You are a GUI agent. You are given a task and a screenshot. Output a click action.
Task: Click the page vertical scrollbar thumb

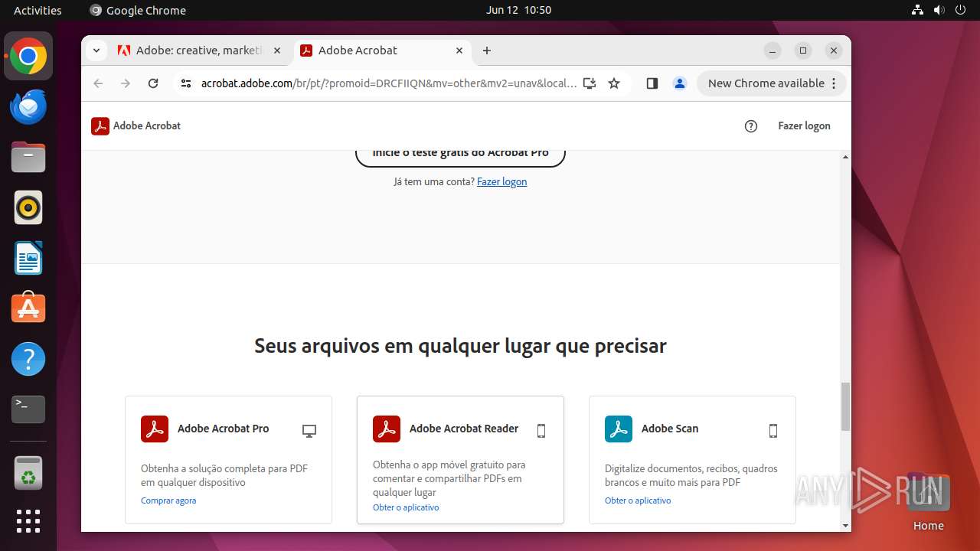tap(846, 406)
